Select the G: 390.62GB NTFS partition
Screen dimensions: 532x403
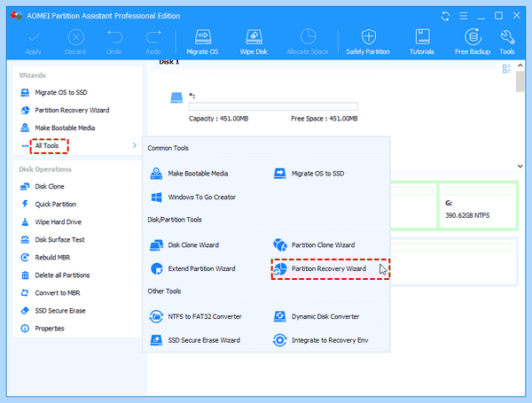(478, 205)
